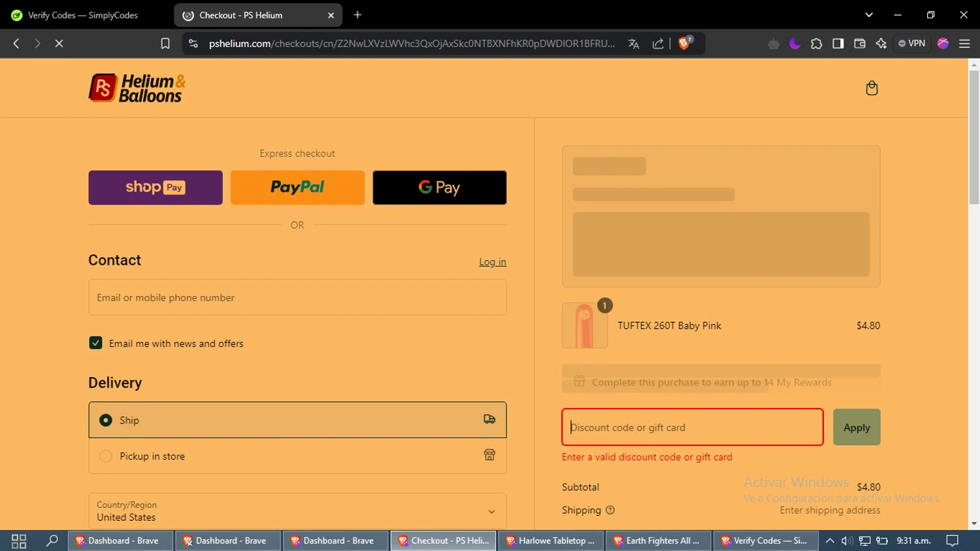Click the page vertical scrollbar thumb
The image size is (980, 551).
[974, 137]
